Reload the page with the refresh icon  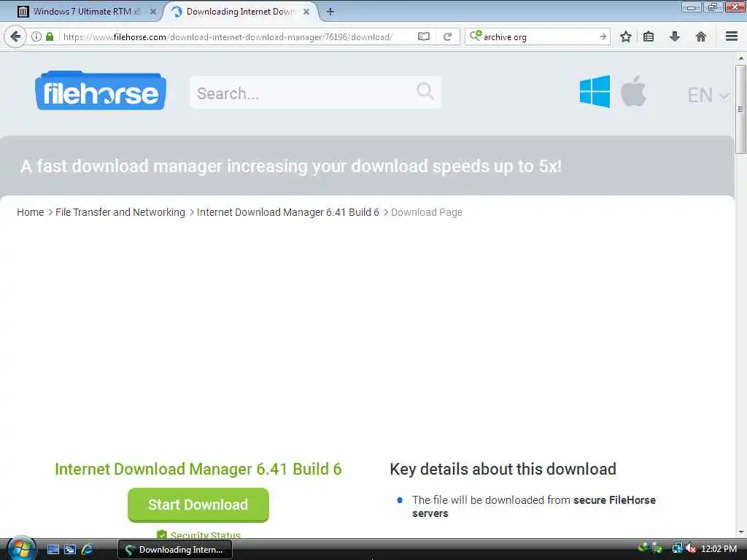(447, 36)
